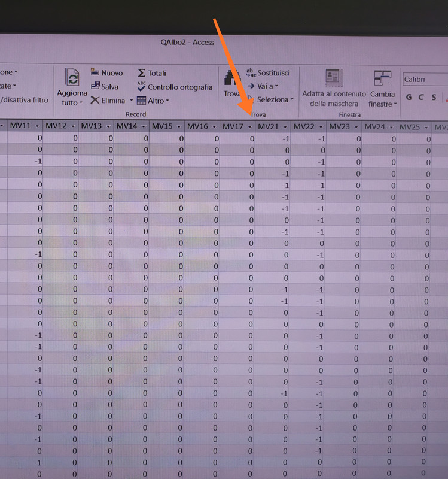Click the 0 cell in MV17 first row
This screenshot has height=479, width=448.
pyautogui.click(x=237, y=139)
